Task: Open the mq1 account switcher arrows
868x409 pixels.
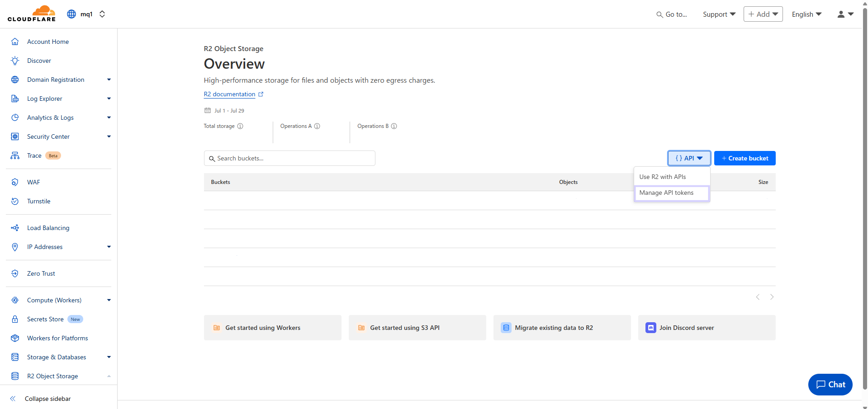Action: click(102, 14)
